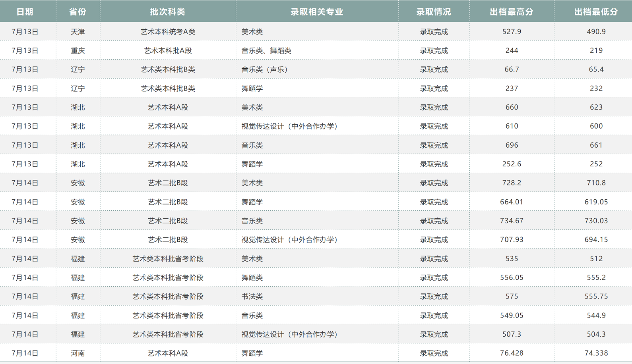632x364 pixels.
Task: Click the 省份 column header
Action: click(x=78, y=12)
